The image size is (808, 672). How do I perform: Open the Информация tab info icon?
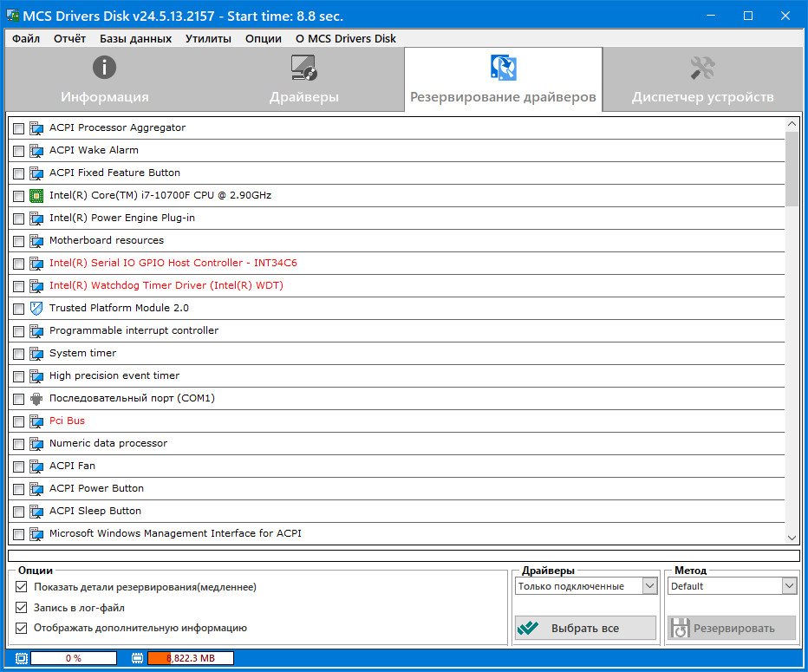[104, 68]
